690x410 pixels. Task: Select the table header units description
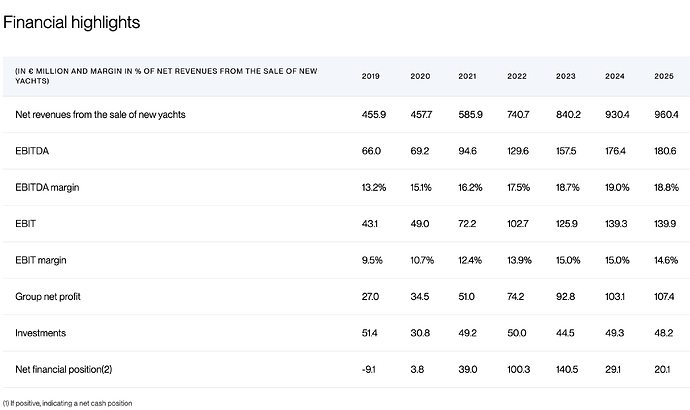click(166, 76)
